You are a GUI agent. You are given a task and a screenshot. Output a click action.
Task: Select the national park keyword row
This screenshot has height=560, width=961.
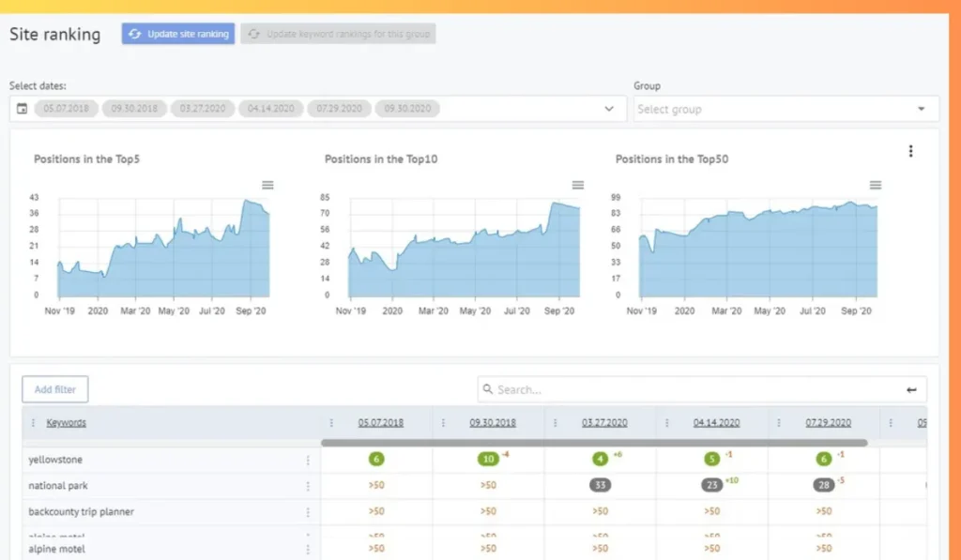tap(58, 486)
